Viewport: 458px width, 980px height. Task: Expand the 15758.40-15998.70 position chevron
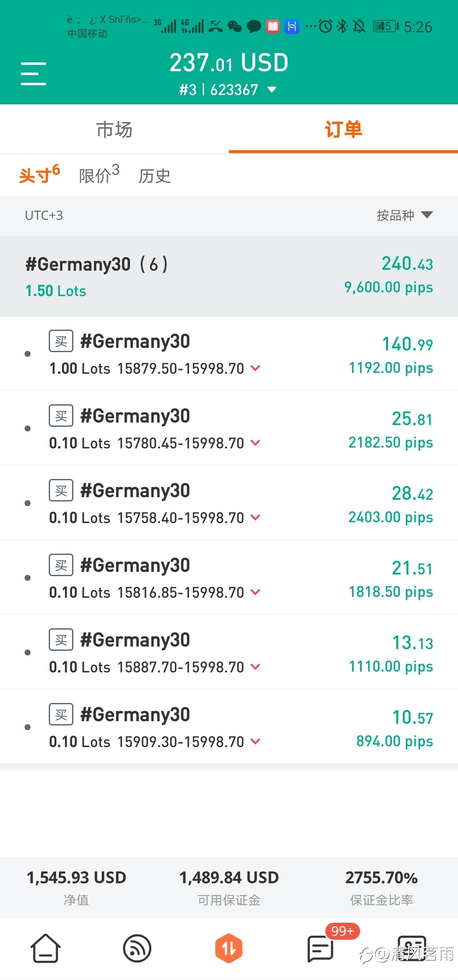click(255, 518)
